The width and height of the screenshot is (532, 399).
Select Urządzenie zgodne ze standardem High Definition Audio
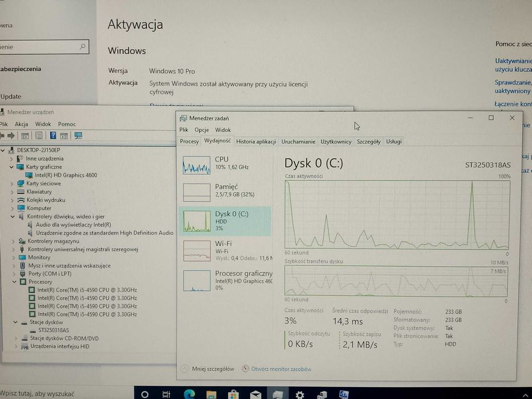click(104, 233)
